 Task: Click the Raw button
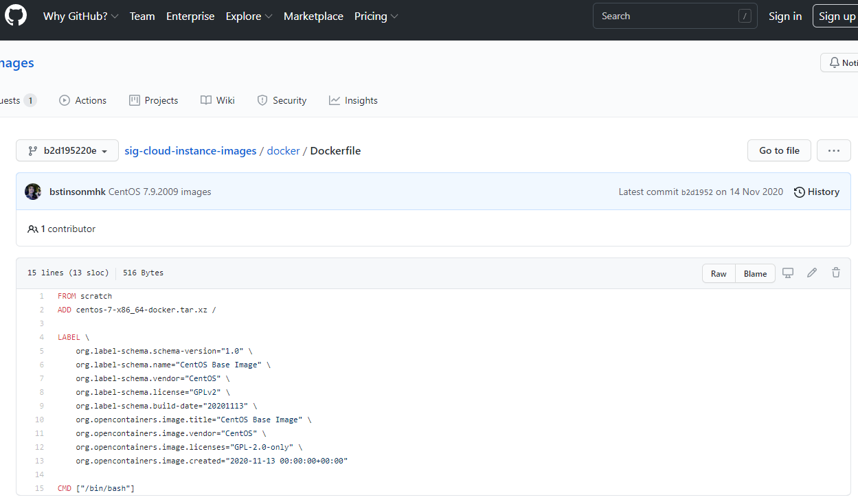click(719, 273)
